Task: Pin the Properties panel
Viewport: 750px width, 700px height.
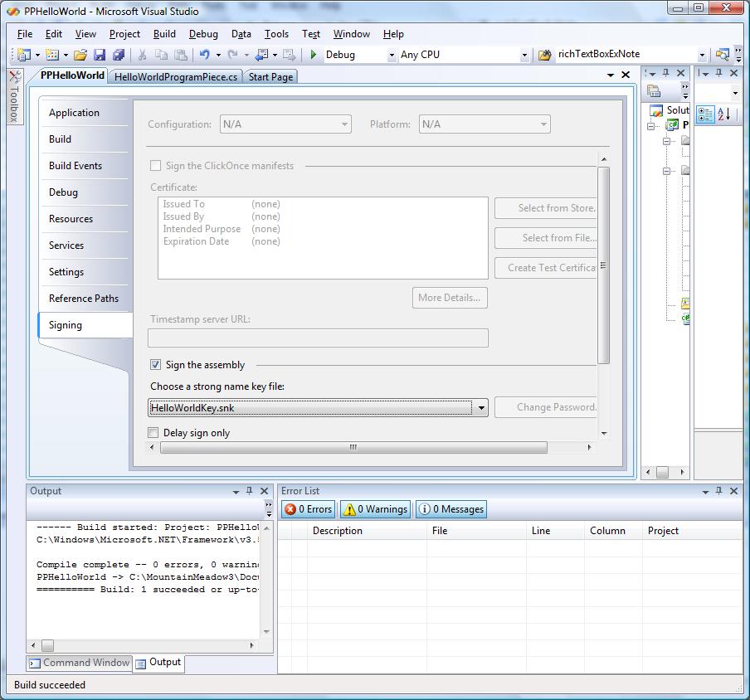Action: [x=718, y=73]
